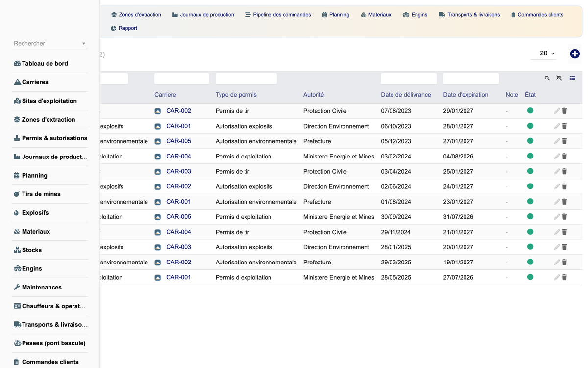The height and width of the screenshot is (368, 588).
Task: Edit the permit expiring 29/01/2027
Action: 557,111
